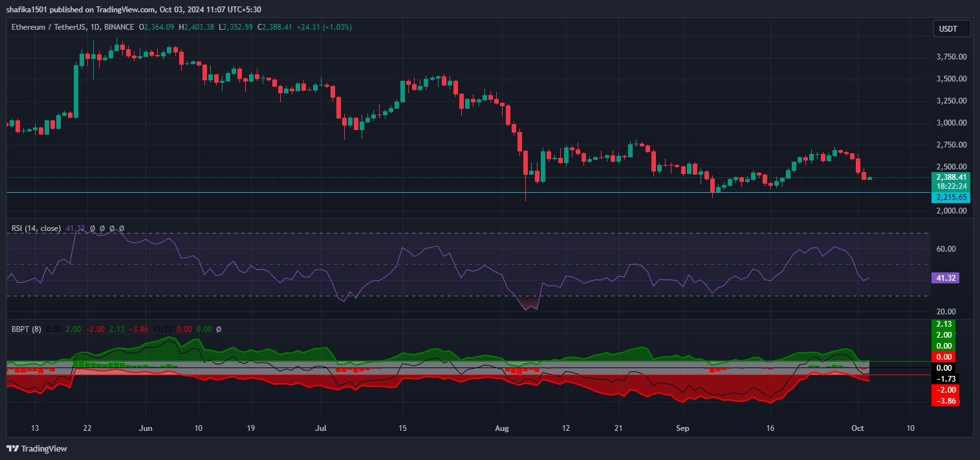Click the 15 date label on the time axis
This screenshot has height=460, width=980.
tap(403, 428)
